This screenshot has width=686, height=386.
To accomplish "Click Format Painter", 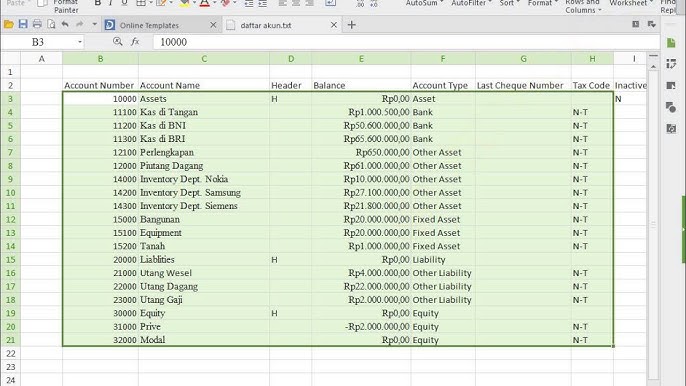I will [x=66, y=6].
